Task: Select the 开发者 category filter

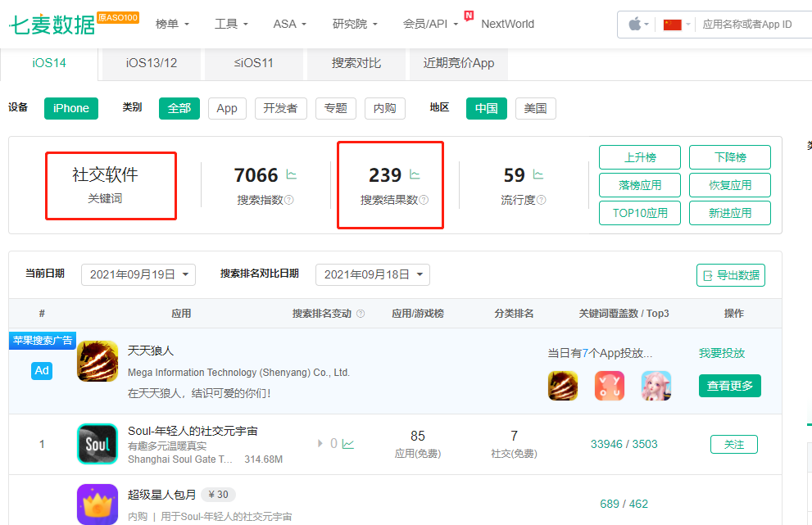Action: (281, 108)
